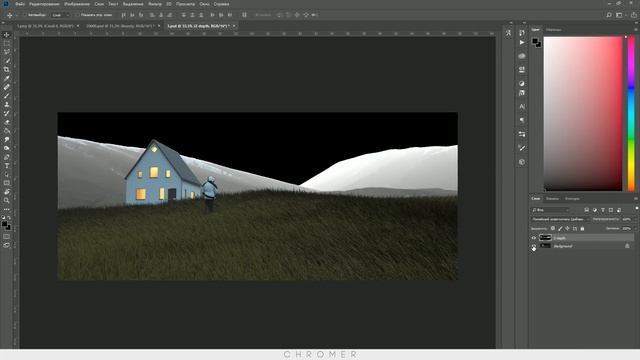Viewport: 640px width, 360px height.
Task: Open the Brush Settings panel icon
Action: pos(522,148)
